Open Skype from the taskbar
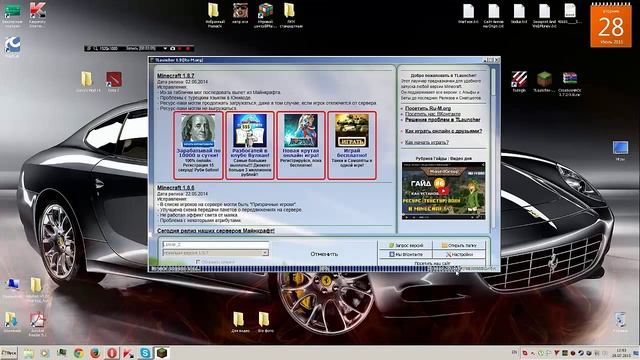The width and height of the screenshot is (640, 360). [145, 353]
